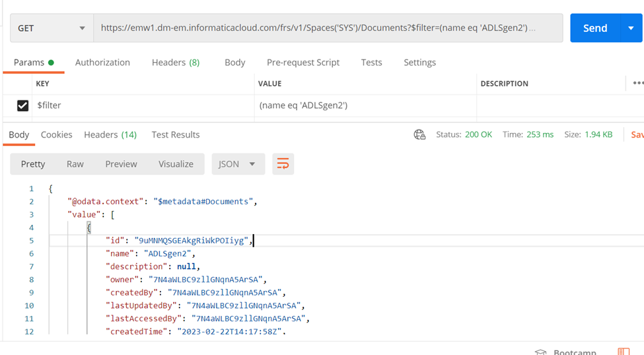Click the DESCRIPTION column header
The height and width of the screenshot is (355, 644).
pos(505,84)
